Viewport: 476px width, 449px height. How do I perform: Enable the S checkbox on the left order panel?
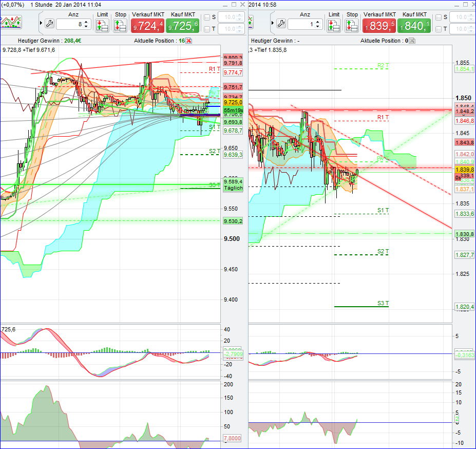click(206, 17)
